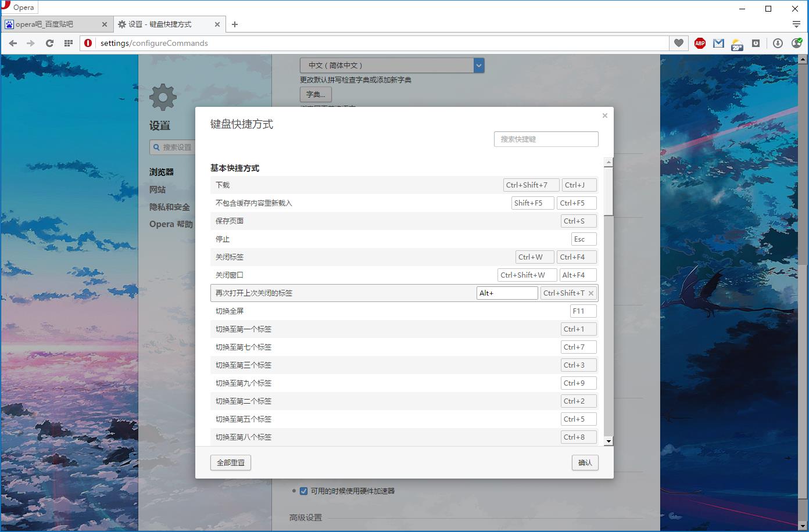
Task: Open the 隐私和安全 settings section
Action: [170, 207]
